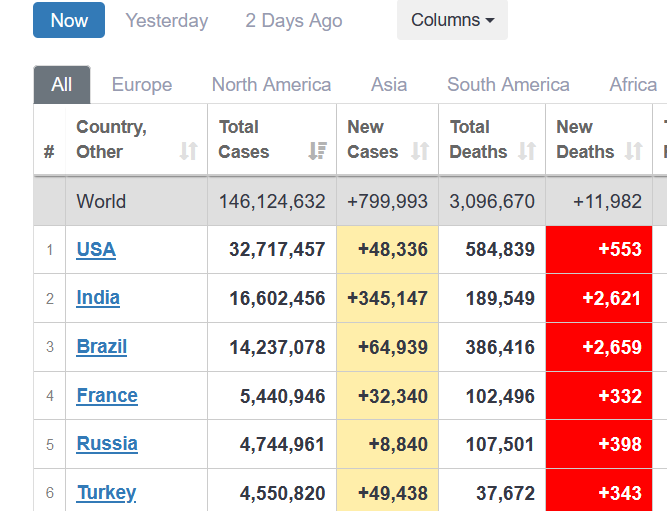Click France new deaths +332
The image size is (667, 511).
(620, 396)
